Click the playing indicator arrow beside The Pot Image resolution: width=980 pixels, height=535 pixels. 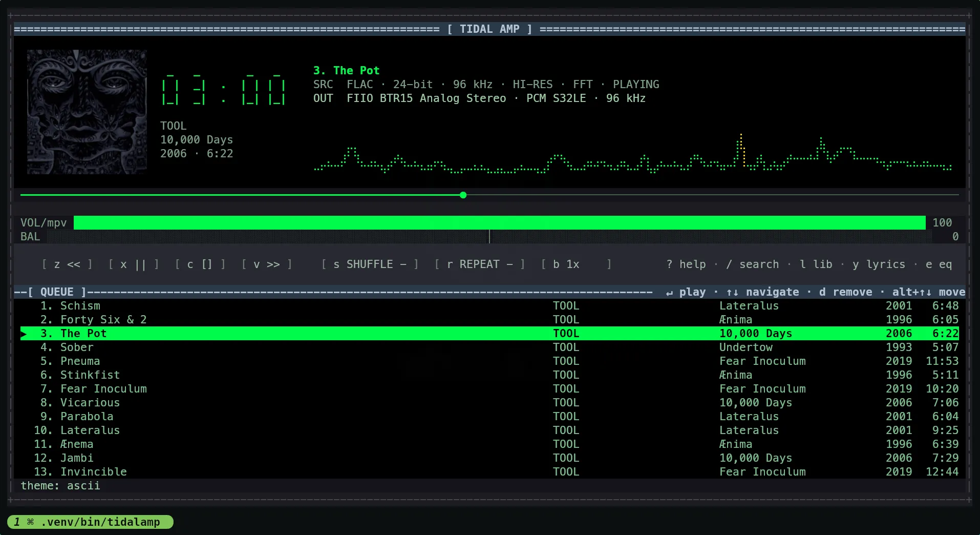pyautogui.click(x=24, y=334)
